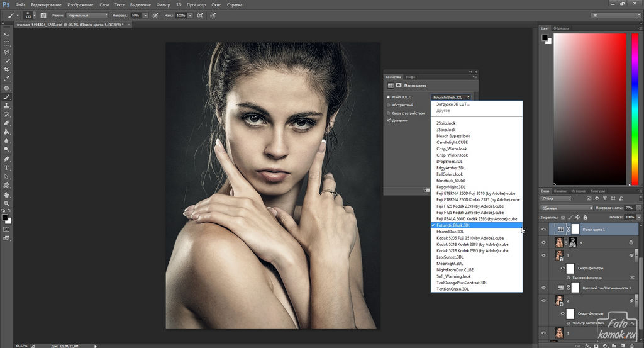Toggle visibility of layer 2
The image size is (644, 348).
pos(544,300)
